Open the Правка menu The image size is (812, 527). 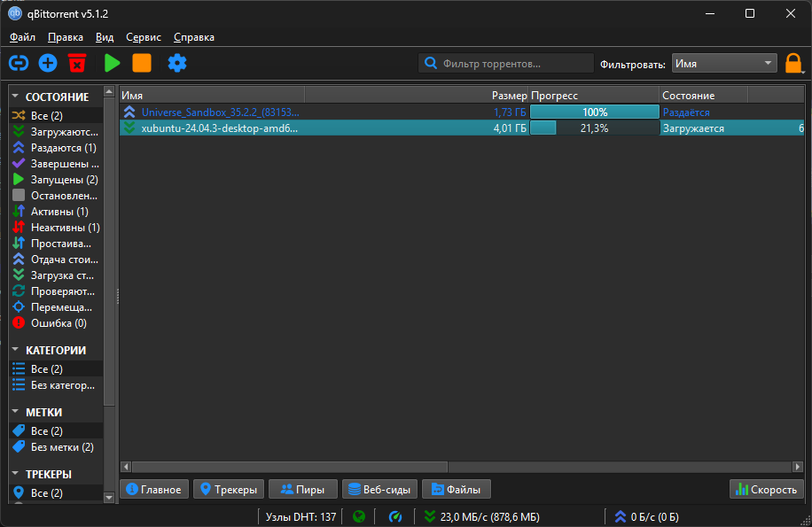(x=66, y=37)
